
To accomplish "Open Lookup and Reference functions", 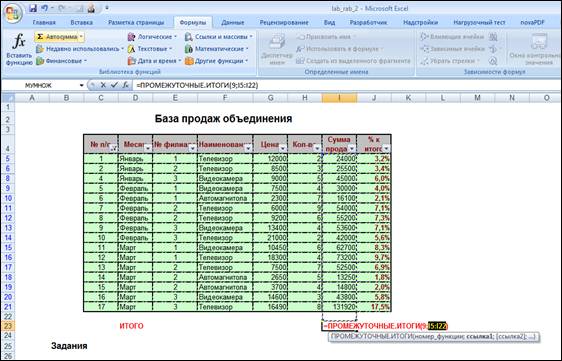I will coord(218,37).
